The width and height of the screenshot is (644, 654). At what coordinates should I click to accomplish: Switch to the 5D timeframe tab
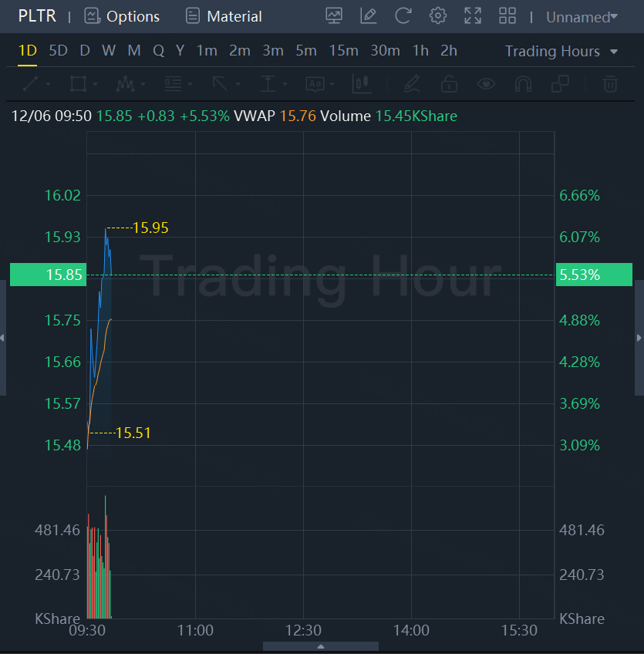point(58,51)
